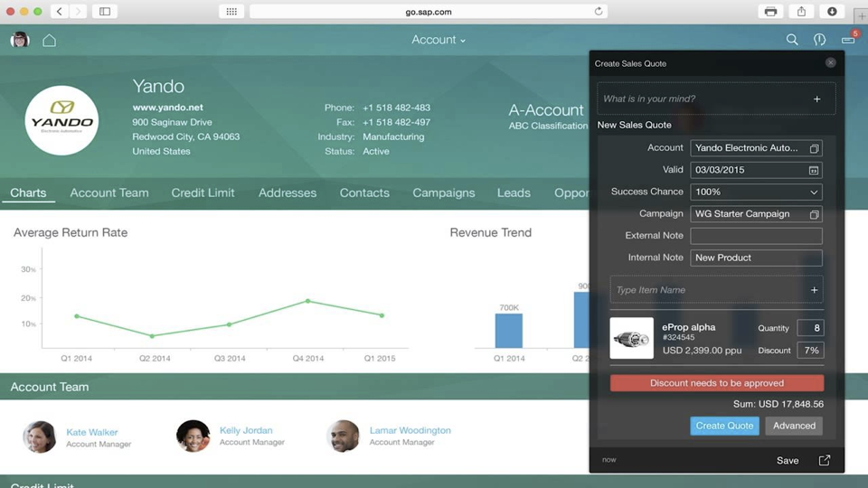Open Kelly Jordan's profile link
This screenshot has width=868, height=488.
coord(246,430)
